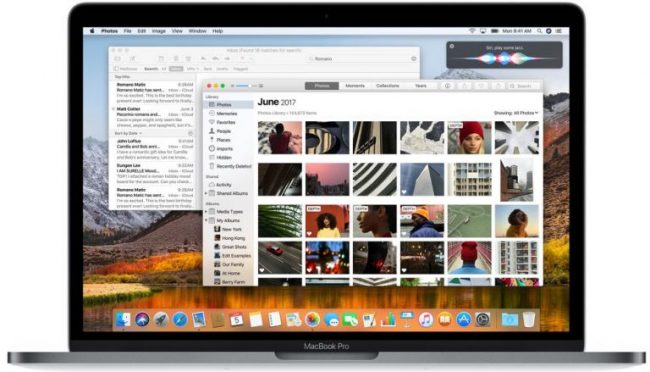
Task: Open Keynote icon in the Dock
Action: tap(407, 319)
